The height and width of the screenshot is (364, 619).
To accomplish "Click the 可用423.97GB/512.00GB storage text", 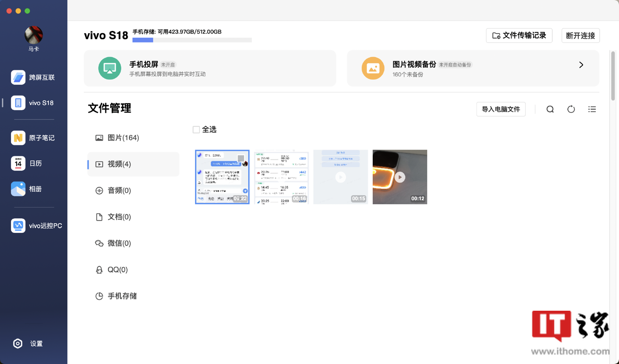I will point(190,32).
